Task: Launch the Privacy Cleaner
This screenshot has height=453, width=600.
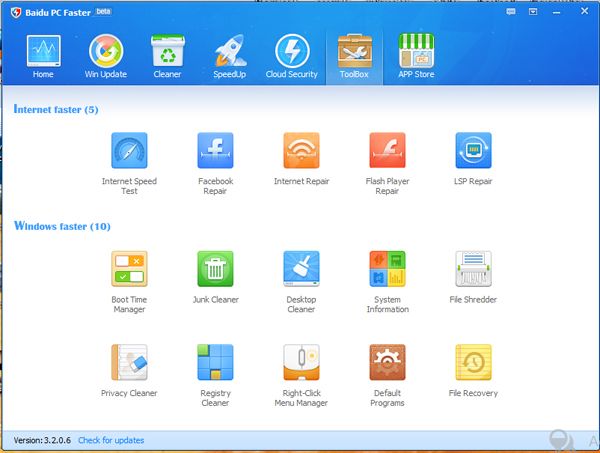Action: click(x=129, y=362)
